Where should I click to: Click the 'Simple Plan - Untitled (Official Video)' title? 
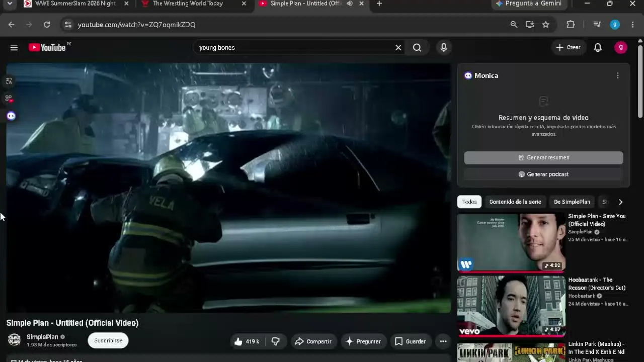click(72, 323)
